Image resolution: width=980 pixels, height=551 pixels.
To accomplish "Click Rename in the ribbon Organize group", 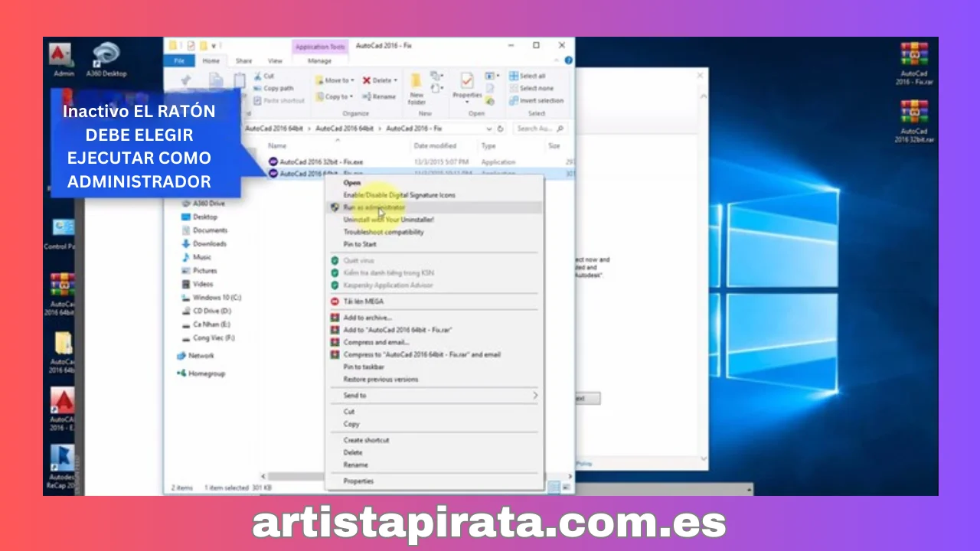I will pos(379,96).
